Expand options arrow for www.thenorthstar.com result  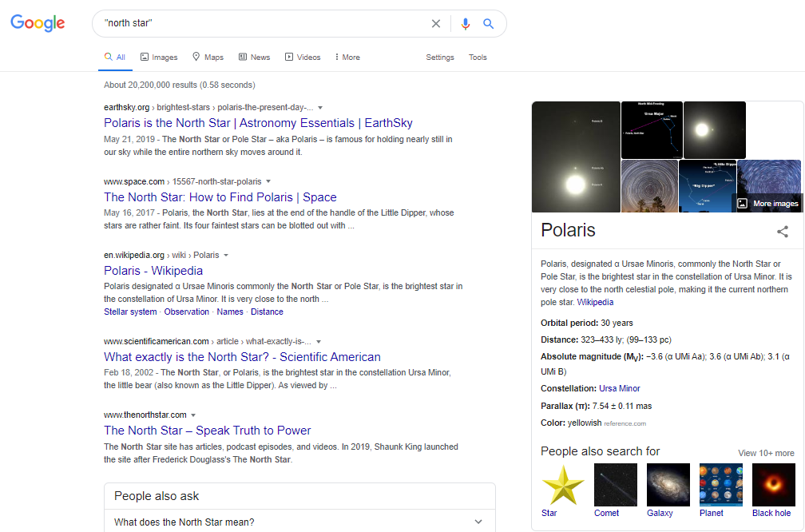click(193, 415)
